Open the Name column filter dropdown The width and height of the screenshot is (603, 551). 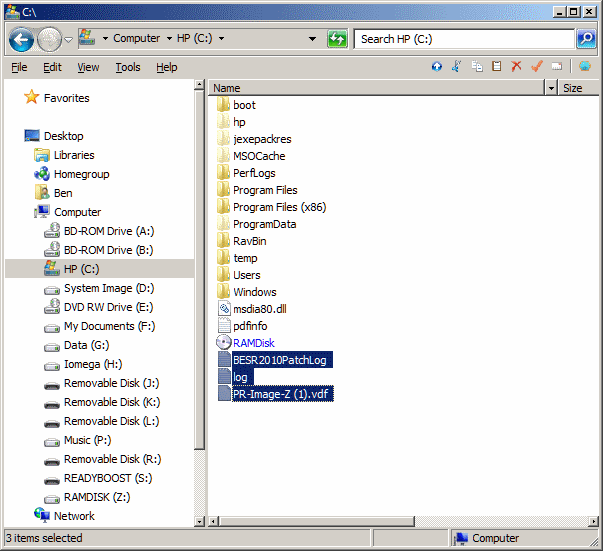click(x=550, y=88)
